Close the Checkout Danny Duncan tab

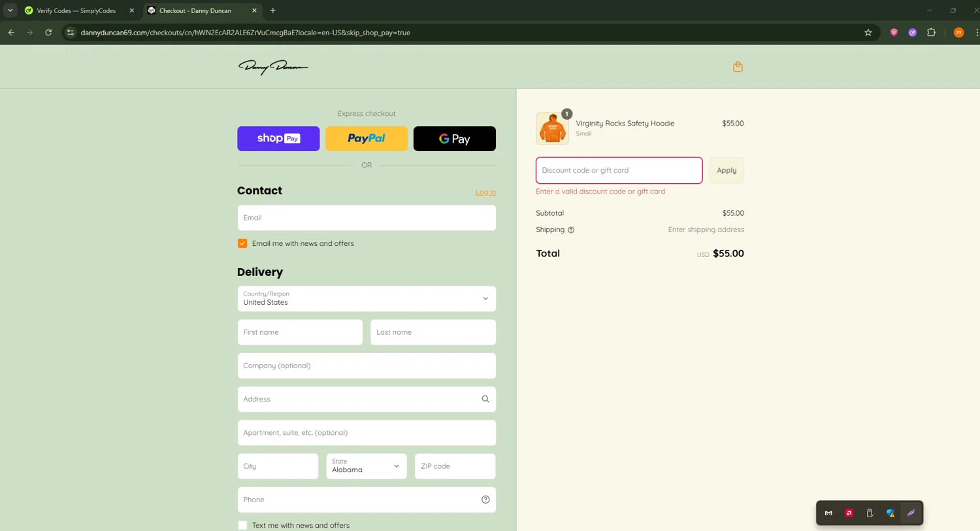coord(253,10)
